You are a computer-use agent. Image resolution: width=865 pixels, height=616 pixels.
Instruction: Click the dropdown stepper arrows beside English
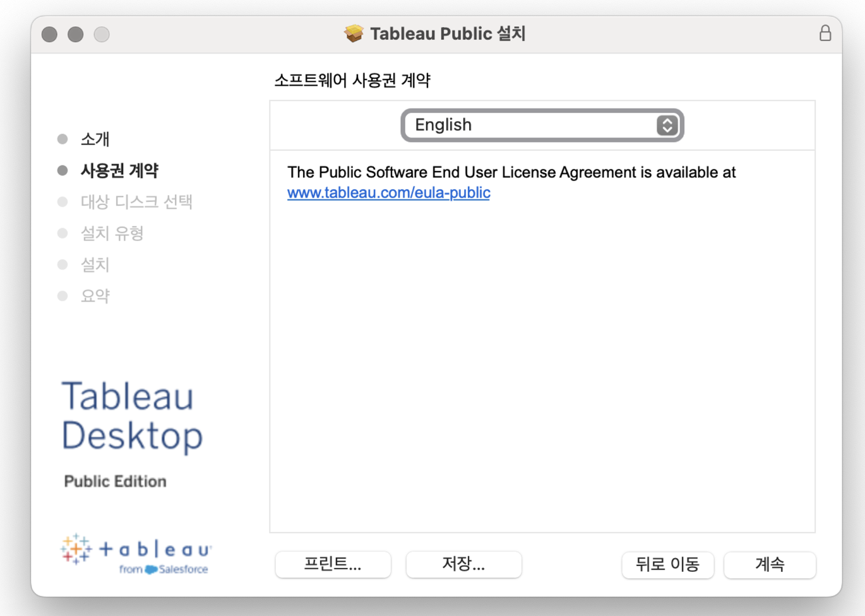click(667, 125)
